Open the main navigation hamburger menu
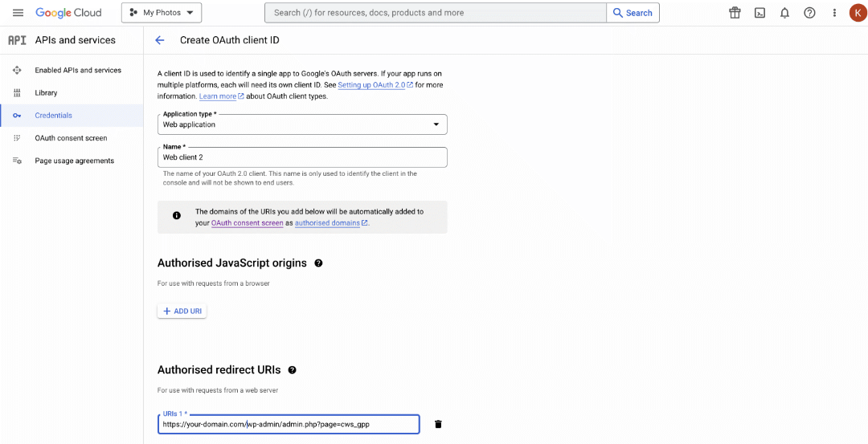This screenshot has width=868, height=444. tap(18, 13)
